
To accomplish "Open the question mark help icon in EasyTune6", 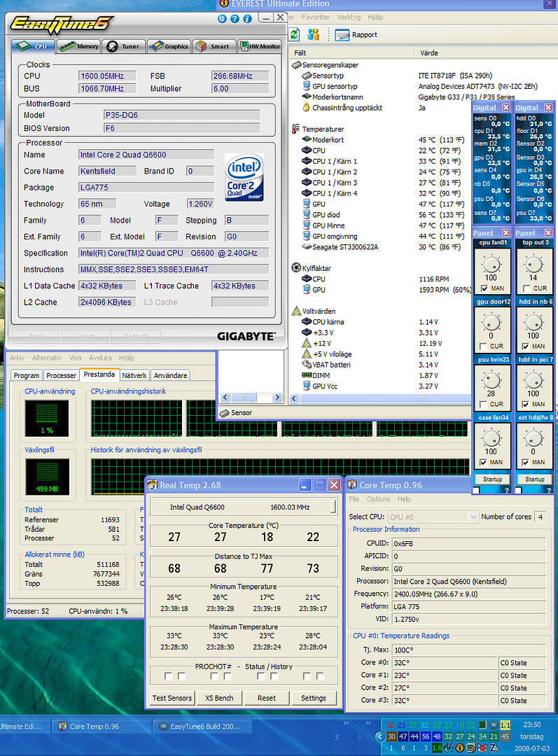I will point(235,19).
